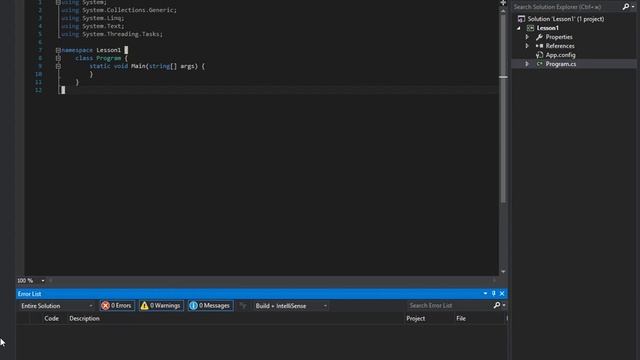Open the 100 % zoom level dropdown
This screenshot has height=360, width=640.
coord(43,280)
